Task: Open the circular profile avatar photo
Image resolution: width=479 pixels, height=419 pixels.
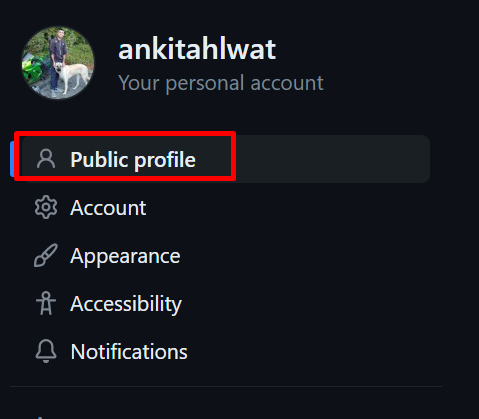Action: pos(58,63)
